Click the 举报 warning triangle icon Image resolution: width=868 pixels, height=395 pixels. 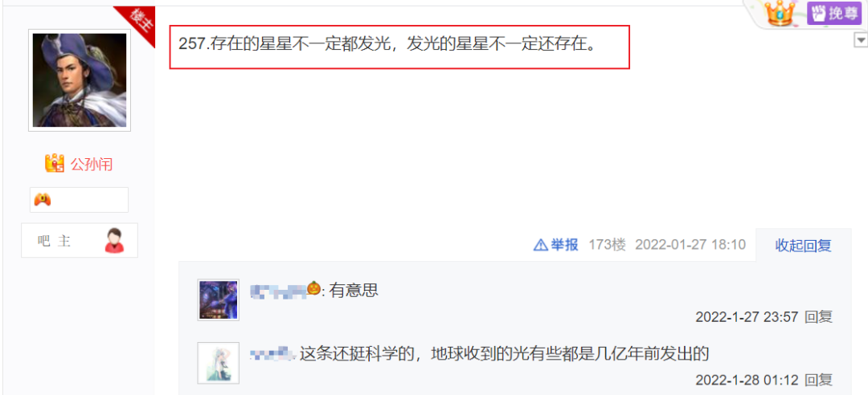[x=540, y=245]
